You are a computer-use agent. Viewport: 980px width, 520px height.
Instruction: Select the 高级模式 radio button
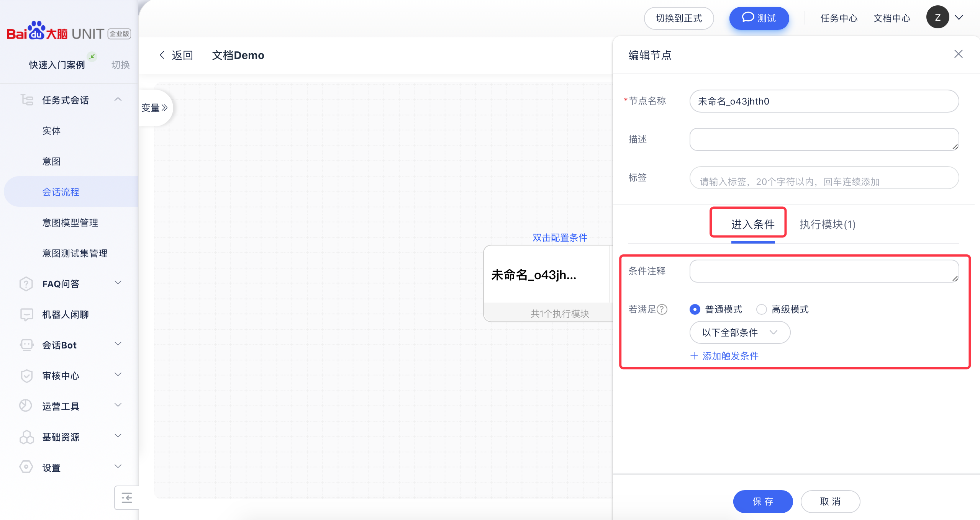[761, 309]
